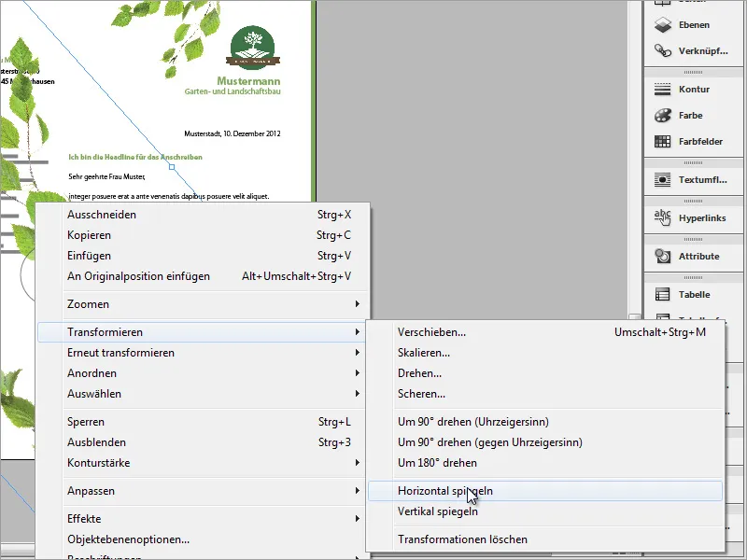
Task: Choose Verschieben... in Transformieren submenu
Action: point(545,332)
